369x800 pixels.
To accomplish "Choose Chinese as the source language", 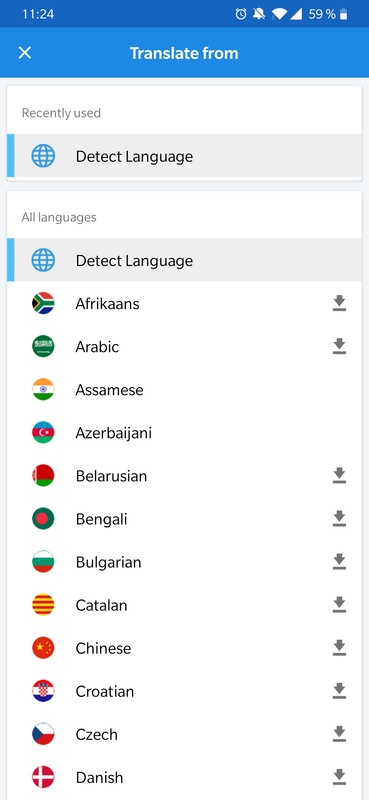I will tap(184, 648).
